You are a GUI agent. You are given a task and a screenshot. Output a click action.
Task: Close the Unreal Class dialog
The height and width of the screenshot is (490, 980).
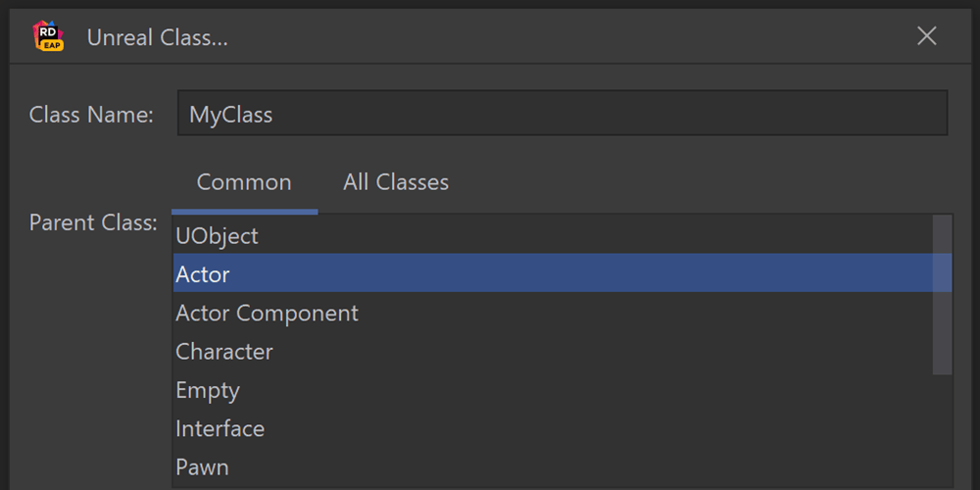(x=926, y=36)
